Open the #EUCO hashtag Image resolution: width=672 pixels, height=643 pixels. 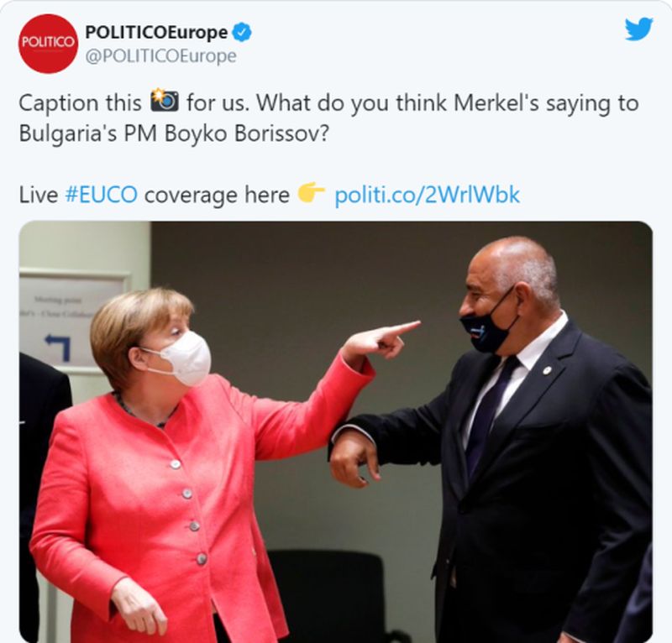click(101, 195)
